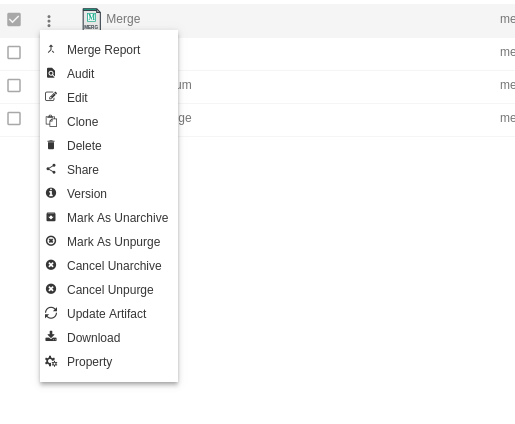The width and height of the screenshot is (515, 424).
Task: Click the Merge file type thumbnail
Action: (91, 19)
